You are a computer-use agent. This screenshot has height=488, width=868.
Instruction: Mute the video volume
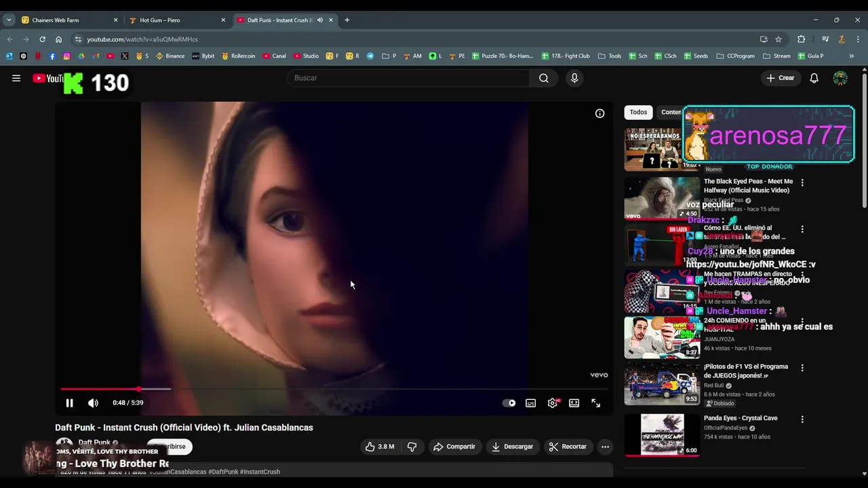click(93, 403)
